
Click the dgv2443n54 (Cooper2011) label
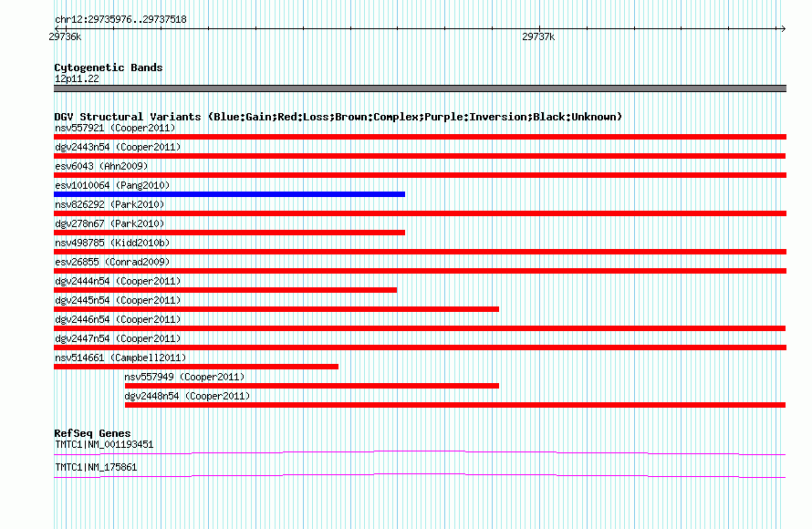tap(118, 147)
